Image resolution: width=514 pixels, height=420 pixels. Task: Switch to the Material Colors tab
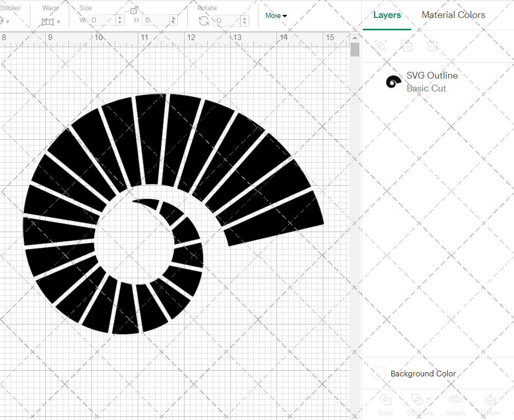coord(453,15)
